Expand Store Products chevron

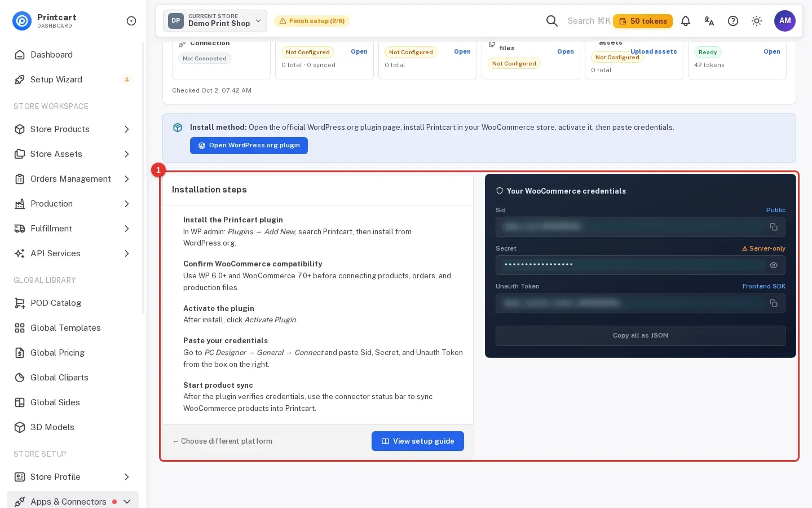pos(127,129)
